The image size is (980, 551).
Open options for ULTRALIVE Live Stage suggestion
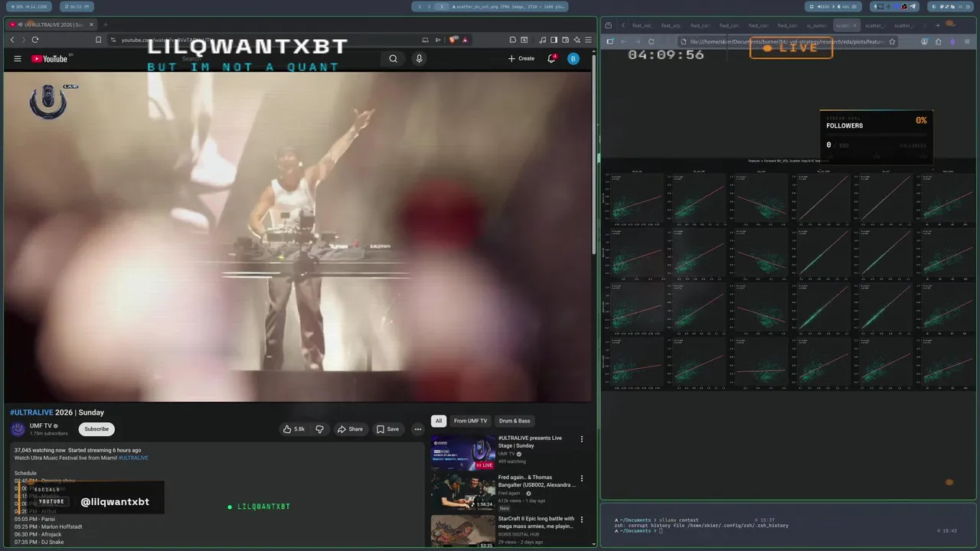[x=581, y=439]
